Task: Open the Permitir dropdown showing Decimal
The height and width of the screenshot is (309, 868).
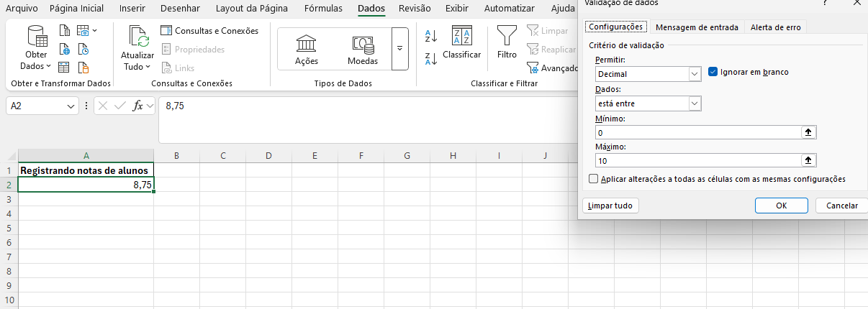Action: pos(695,74)
